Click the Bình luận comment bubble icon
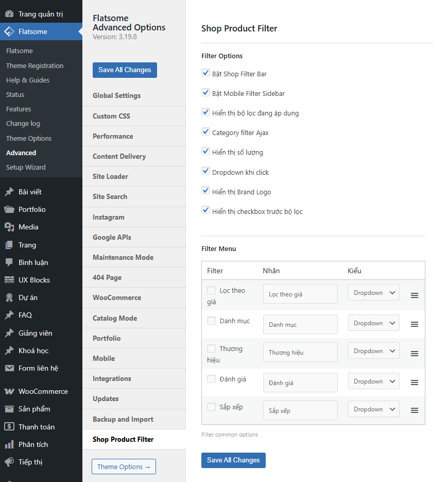 (x=9, y=262)
